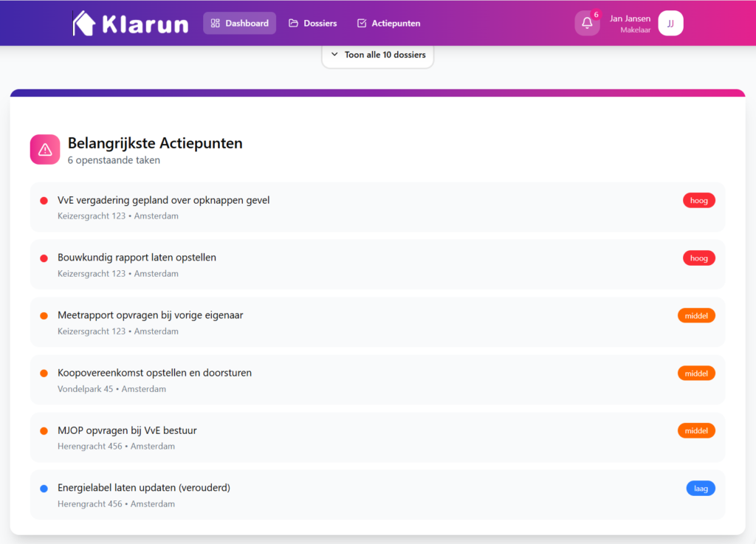Toggle the orange dot on the MJOP opvragen task
Viewport: 756px width, 544px height.
click(44, 430)
